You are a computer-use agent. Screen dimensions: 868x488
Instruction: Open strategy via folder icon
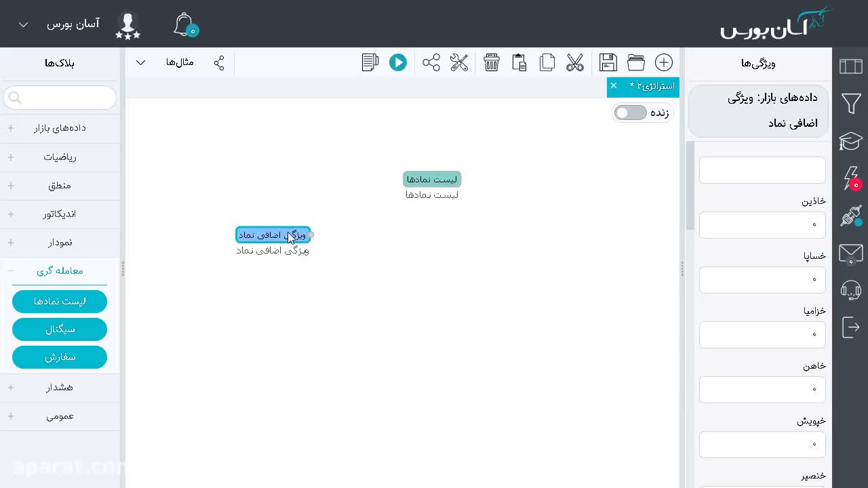click(x=636, y=62)
